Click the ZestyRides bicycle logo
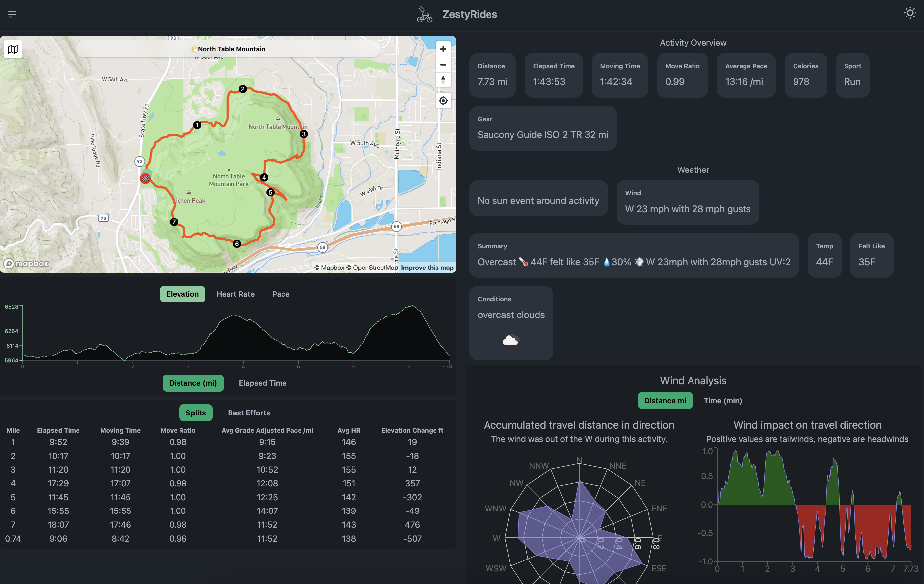This screenshot has height=584, width=924. click(424, 14)
